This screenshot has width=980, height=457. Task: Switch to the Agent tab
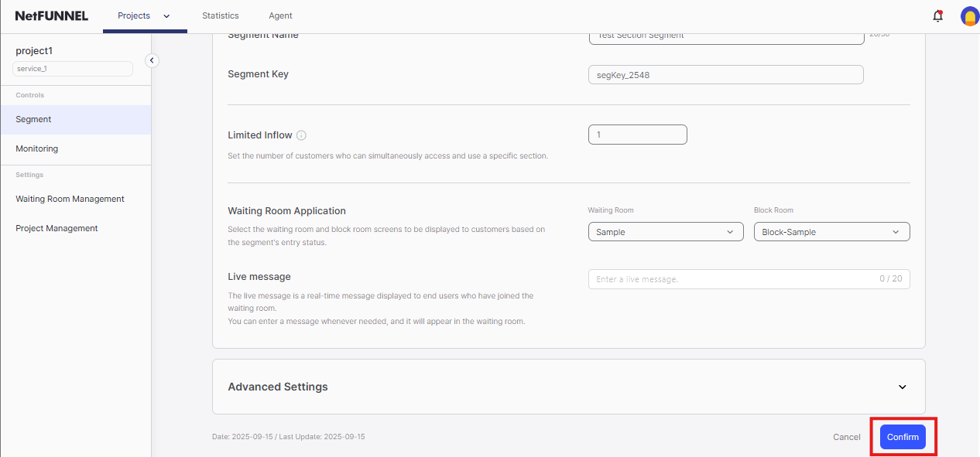click(x=280, y=15)
